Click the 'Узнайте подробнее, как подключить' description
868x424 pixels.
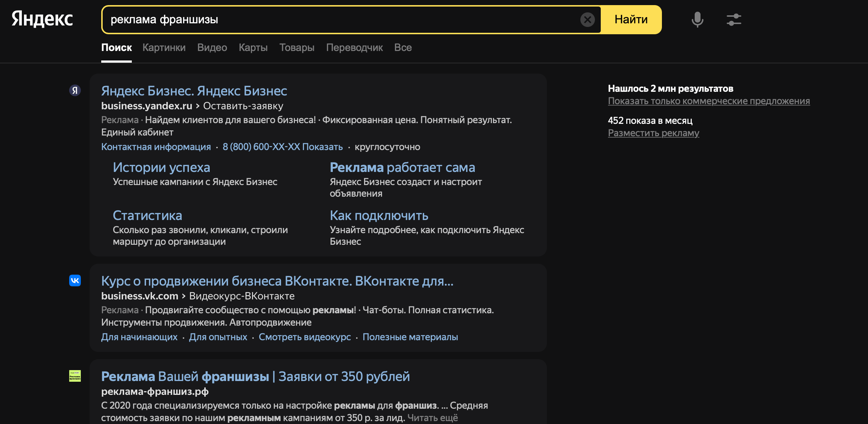(427, 236)
